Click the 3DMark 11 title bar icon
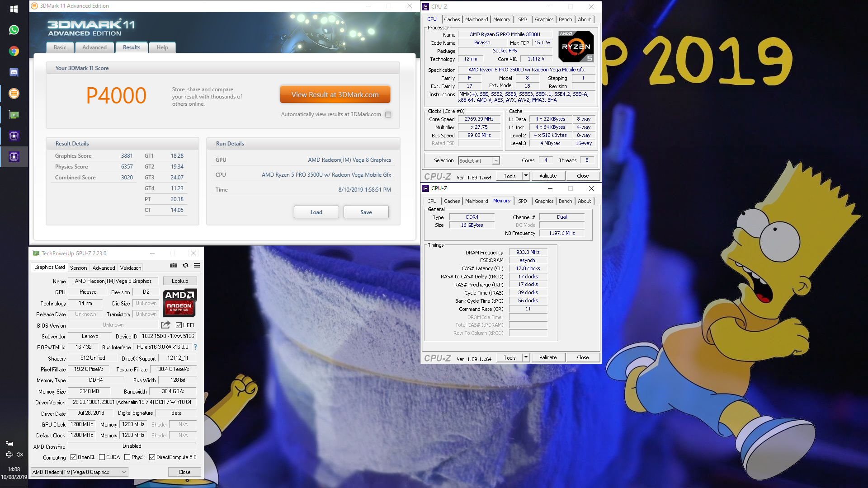868x488 pixels. click(35, 6)
